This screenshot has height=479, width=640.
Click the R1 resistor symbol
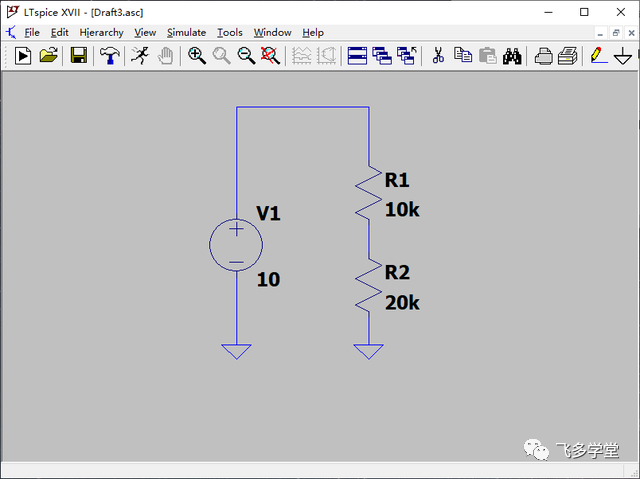pos(369,192)
